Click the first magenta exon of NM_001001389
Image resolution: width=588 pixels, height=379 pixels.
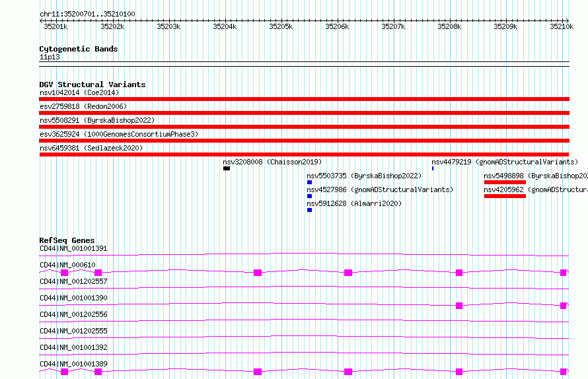click(x=65, y=372)
